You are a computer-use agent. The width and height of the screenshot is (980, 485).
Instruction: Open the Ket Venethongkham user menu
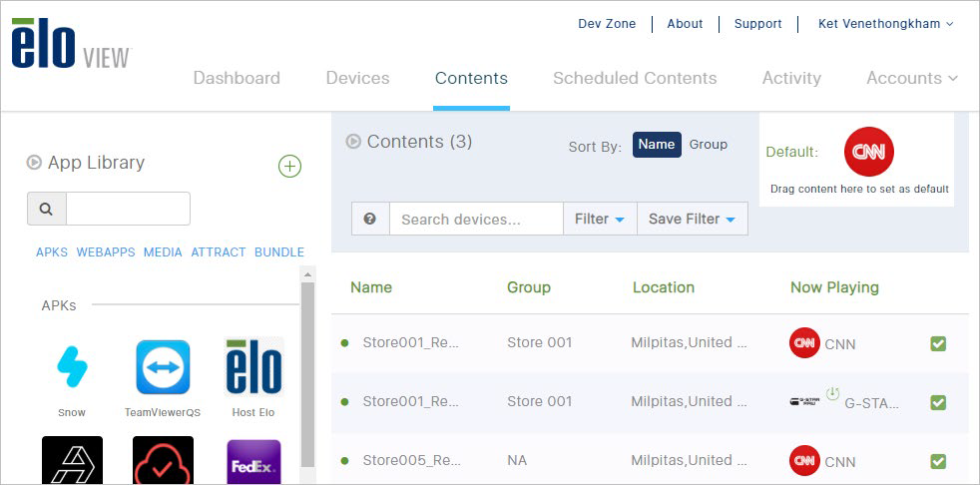point(885,24)
